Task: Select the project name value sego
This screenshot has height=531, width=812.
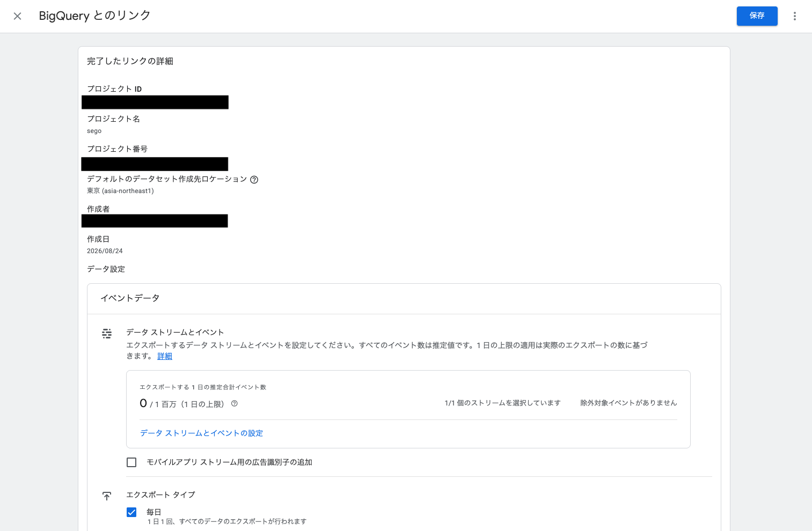Action: 94,131
